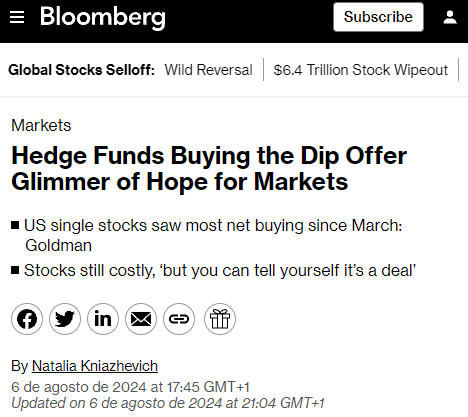Open author Natalia Kniazhevich's page
The height and width of the screenshot is (417, 468).
[95, 366]
